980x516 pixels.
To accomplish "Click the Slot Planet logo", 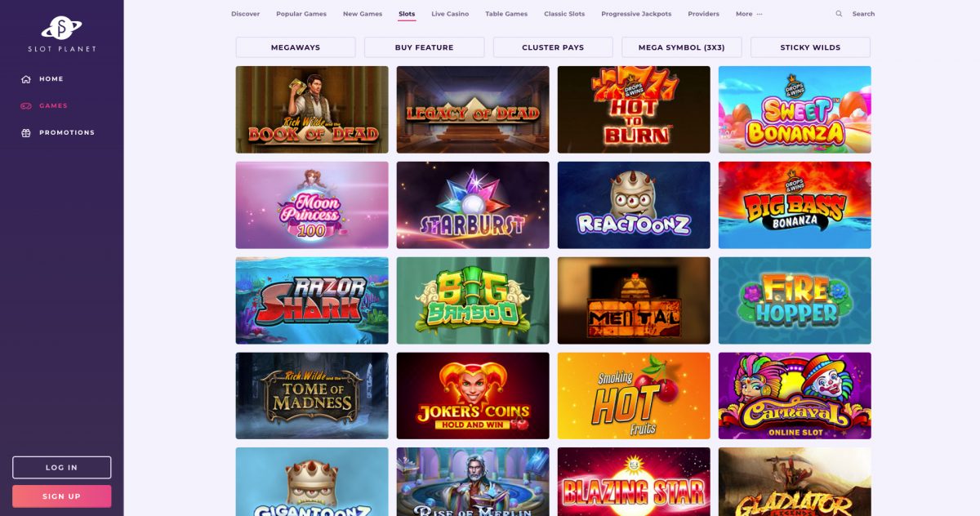I will click(61, 34).
